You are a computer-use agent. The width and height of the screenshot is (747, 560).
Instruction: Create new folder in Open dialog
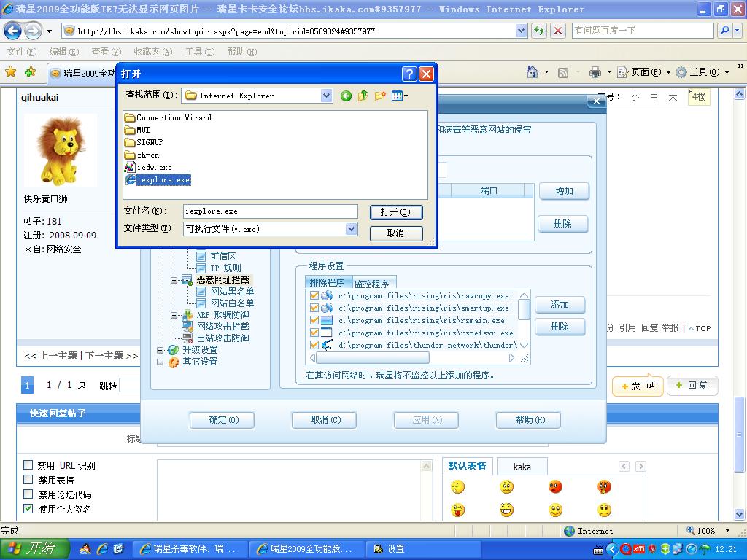click(379, 96)
